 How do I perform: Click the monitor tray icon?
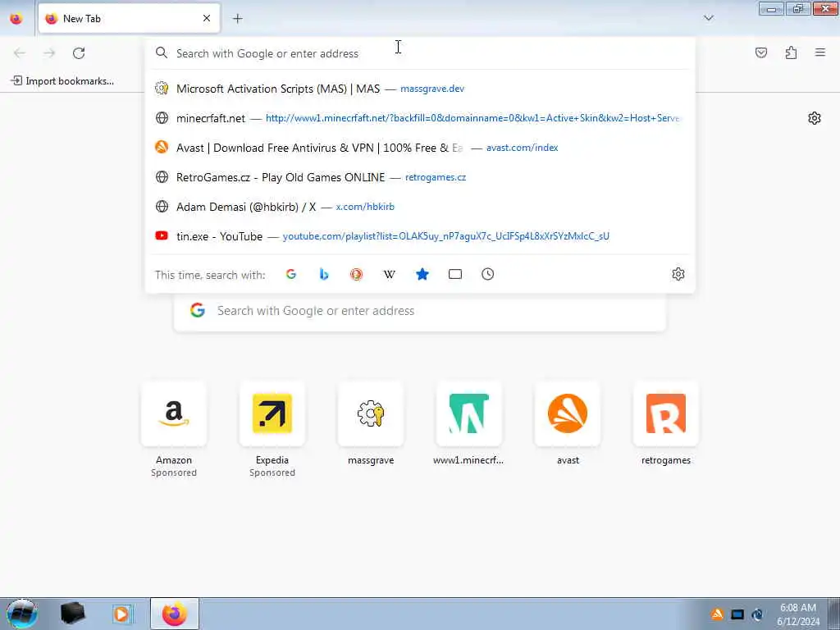[x=737, y=614]
